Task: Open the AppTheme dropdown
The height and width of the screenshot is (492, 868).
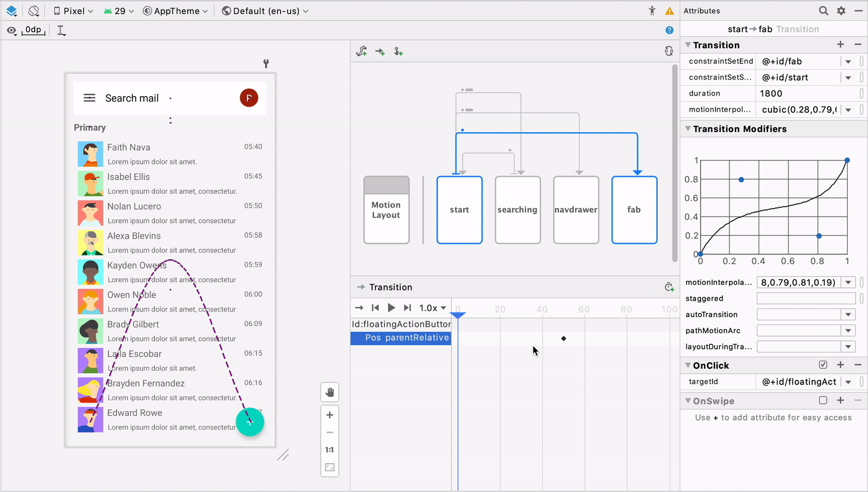Action: pos(176,11)
